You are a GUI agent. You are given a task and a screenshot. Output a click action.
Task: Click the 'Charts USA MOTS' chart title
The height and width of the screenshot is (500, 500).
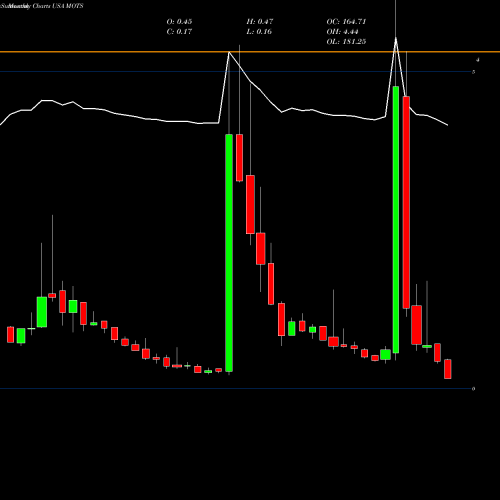click(58, 6)
